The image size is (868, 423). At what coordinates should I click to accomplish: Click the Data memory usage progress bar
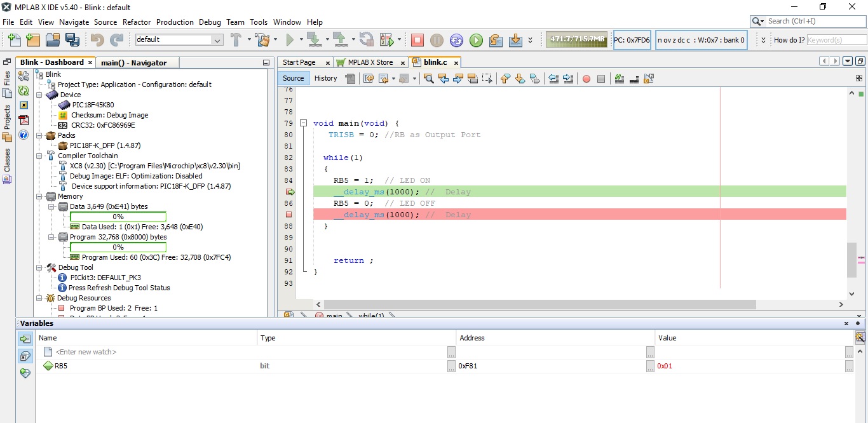pos(118,217)
